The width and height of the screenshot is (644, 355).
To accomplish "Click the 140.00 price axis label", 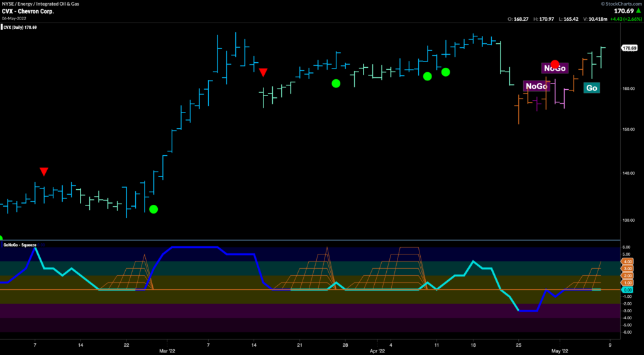I will pyautogui.click(x=628, y=173).
